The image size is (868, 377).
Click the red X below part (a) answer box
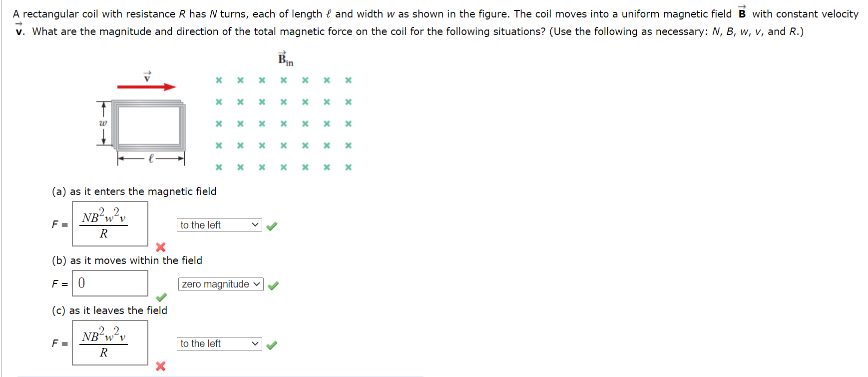(160, 246)
